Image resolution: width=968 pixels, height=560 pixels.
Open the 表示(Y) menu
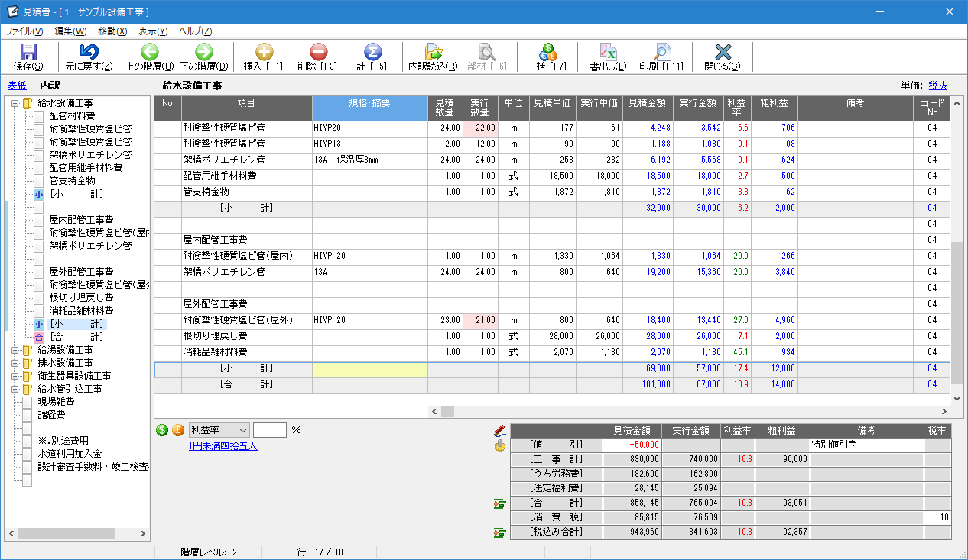coord(153,31)
